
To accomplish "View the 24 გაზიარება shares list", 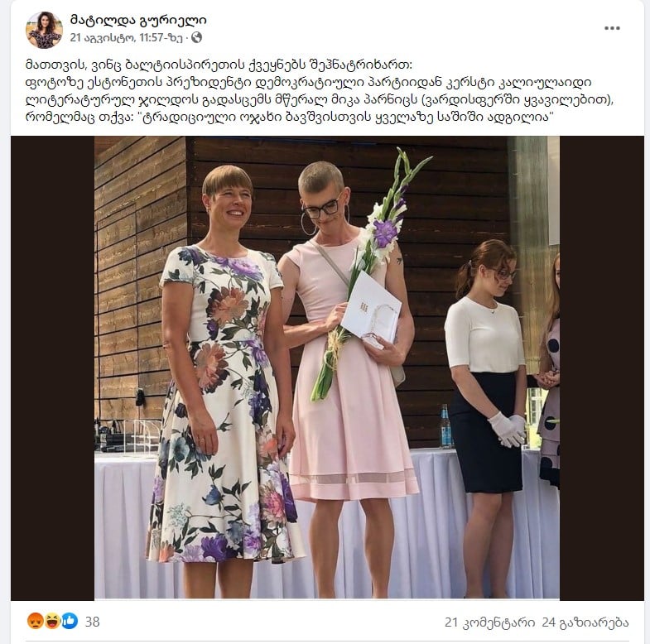I will pos(585,622).
